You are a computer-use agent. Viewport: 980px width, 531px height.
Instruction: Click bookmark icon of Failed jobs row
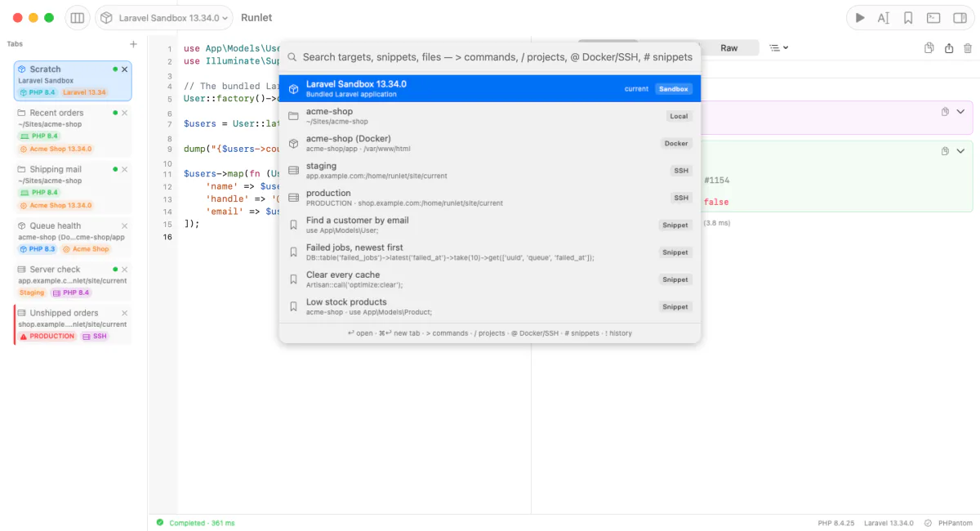pos(293,252)
